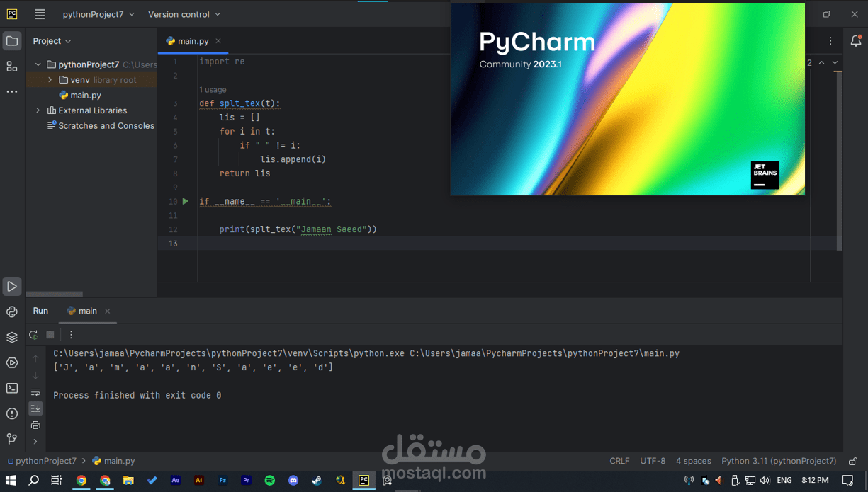Stop the running process
868x492 pixels.
pos(50,335)
